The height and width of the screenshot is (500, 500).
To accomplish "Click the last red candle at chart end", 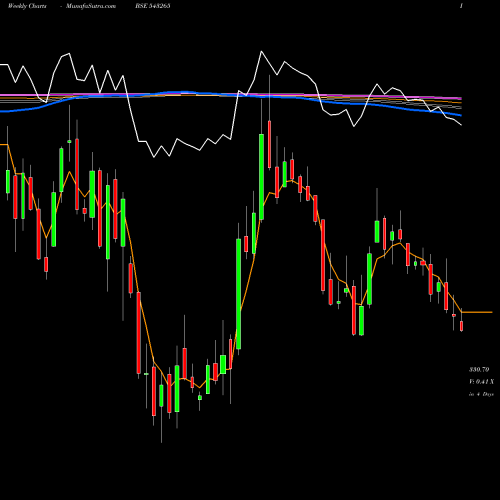I will [461, 326].
